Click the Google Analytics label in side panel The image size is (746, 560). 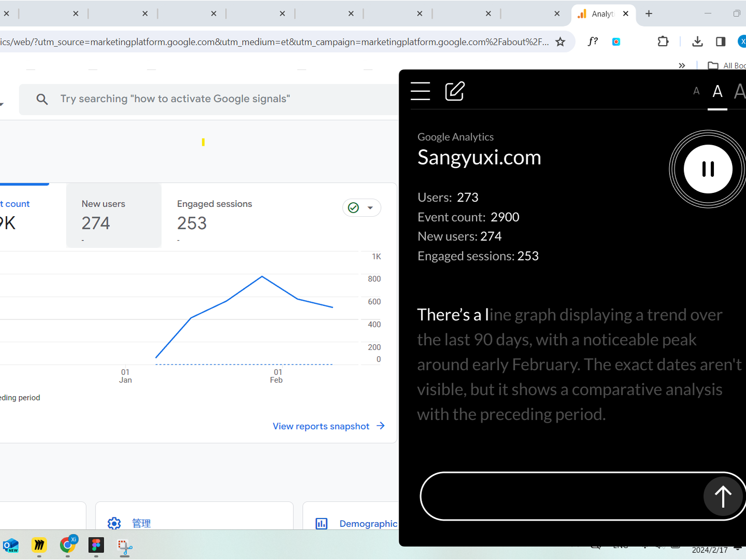tap(455, 137)
